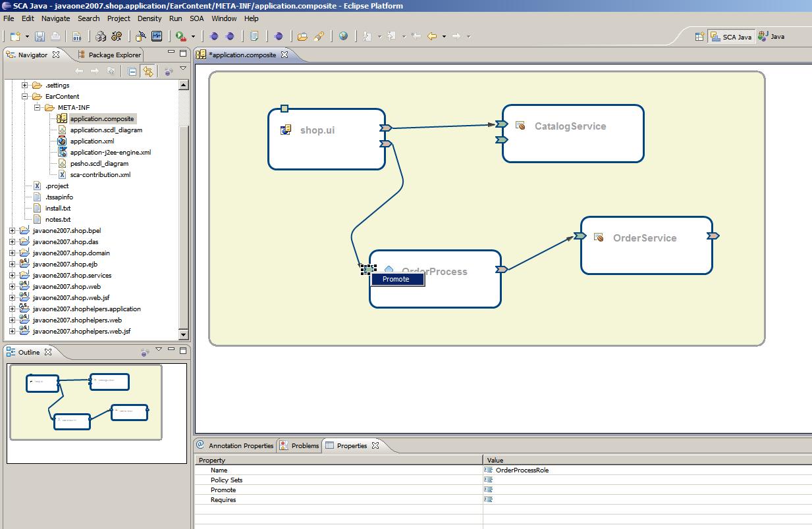The image size is (812, 529).
Task: Select sca-contribution.xml file
Action: (x=100, y=174)
